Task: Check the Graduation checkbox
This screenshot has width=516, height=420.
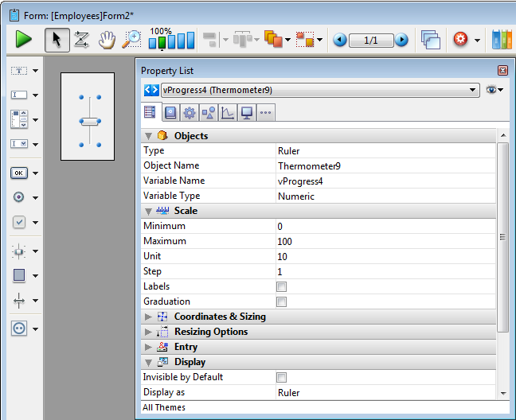Action: point(281,301)
